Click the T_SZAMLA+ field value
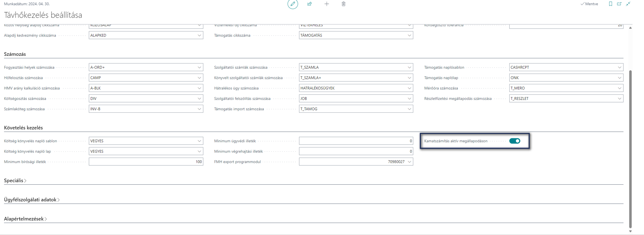 coord(311,78)
